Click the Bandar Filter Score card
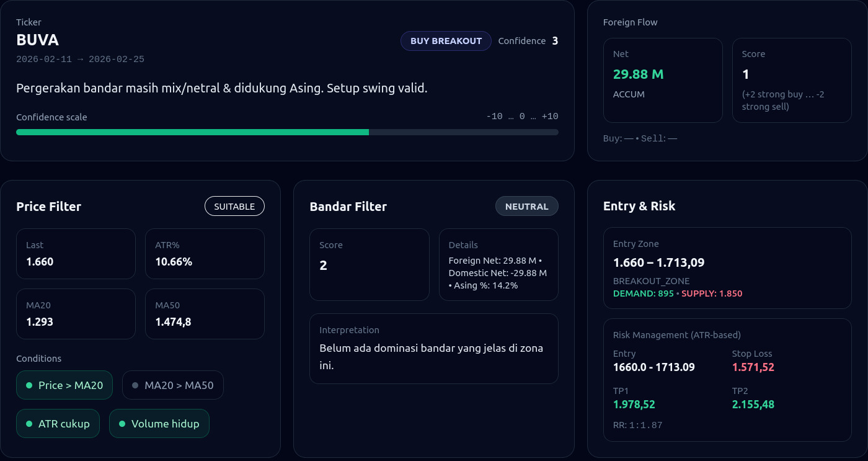The image size is (868, 461). click(x=369, y=264)
